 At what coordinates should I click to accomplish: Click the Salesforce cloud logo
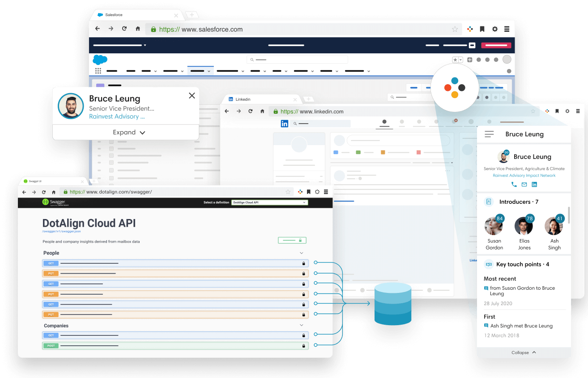pos(100,59)
